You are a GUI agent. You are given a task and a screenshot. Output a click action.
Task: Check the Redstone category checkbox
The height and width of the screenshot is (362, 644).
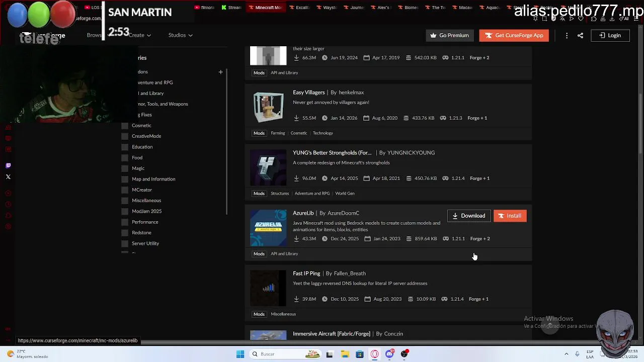tap(125, 233)
